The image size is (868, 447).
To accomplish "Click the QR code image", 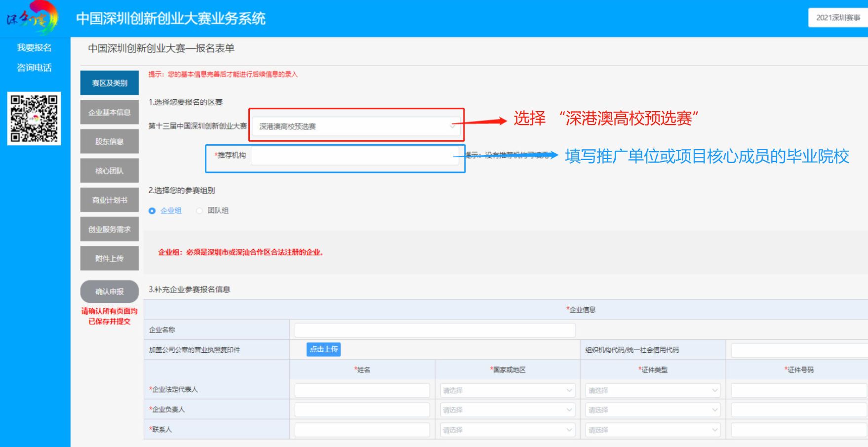I will (34, 119).
